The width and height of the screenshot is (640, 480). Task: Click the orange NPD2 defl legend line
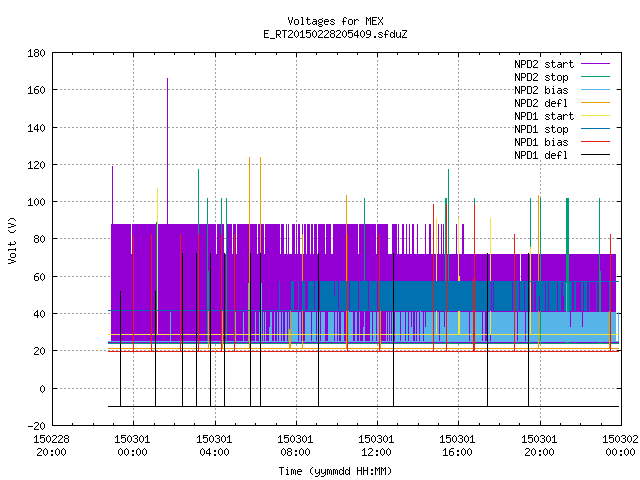pos(596,102)
